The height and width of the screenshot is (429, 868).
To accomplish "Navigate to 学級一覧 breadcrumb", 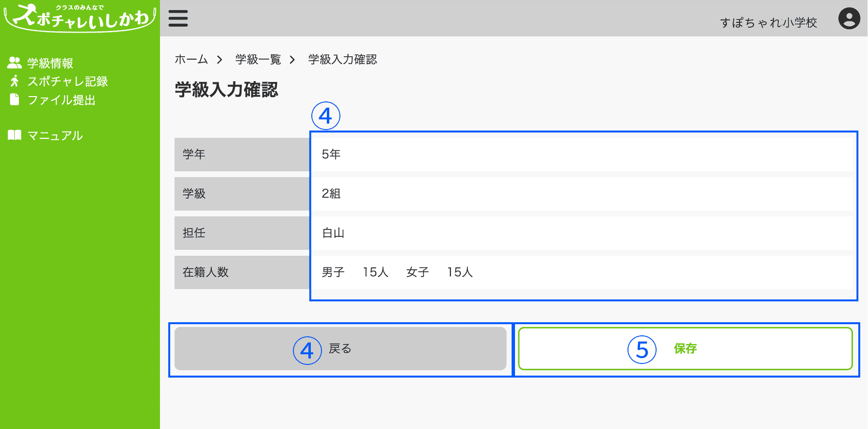I will click(258, 59).
